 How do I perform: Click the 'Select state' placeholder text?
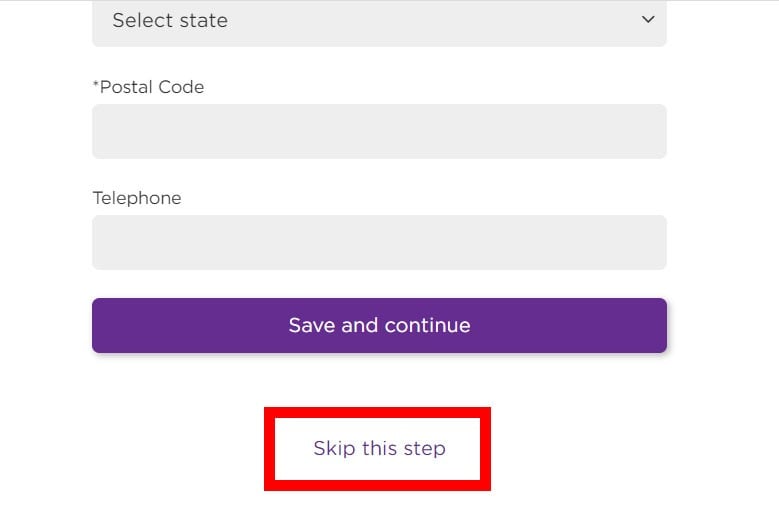[x=170, y=21]
